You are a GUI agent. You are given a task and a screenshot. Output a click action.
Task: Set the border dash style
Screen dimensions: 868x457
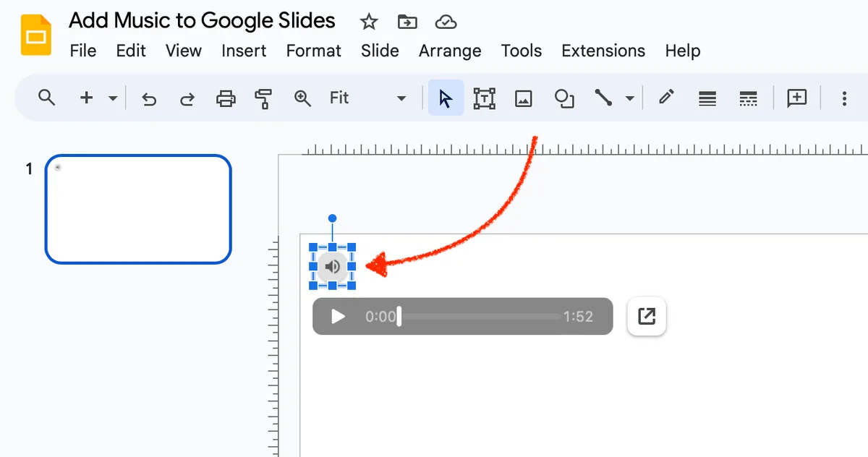[748, 98]
